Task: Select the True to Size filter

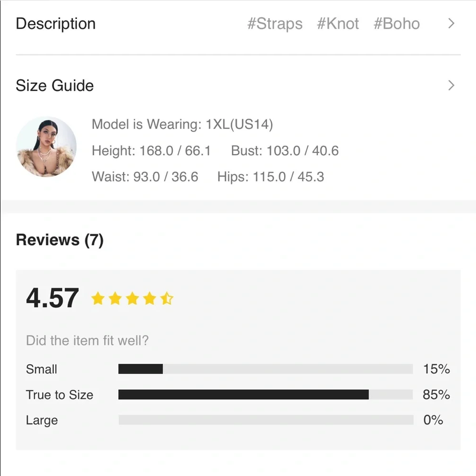Action: (x=60, y=395)
